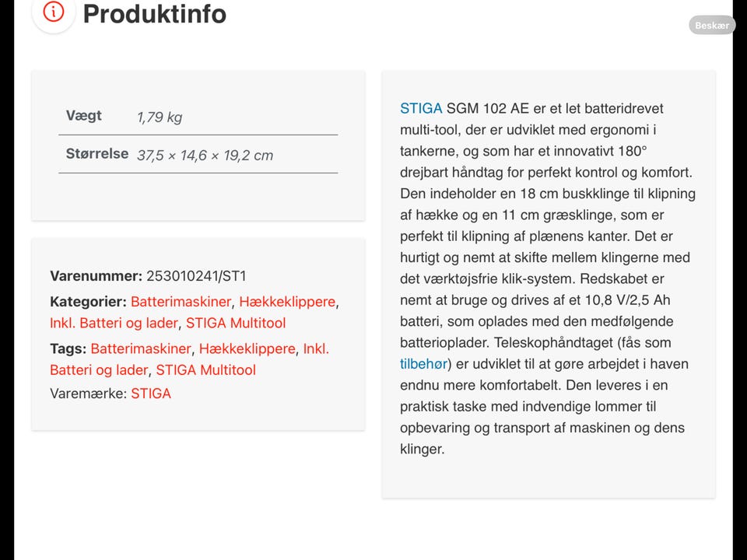Viewport: 747px width, 560px height.
Task: Open the STIGA Multitool tag link
Action: (205, 370)
